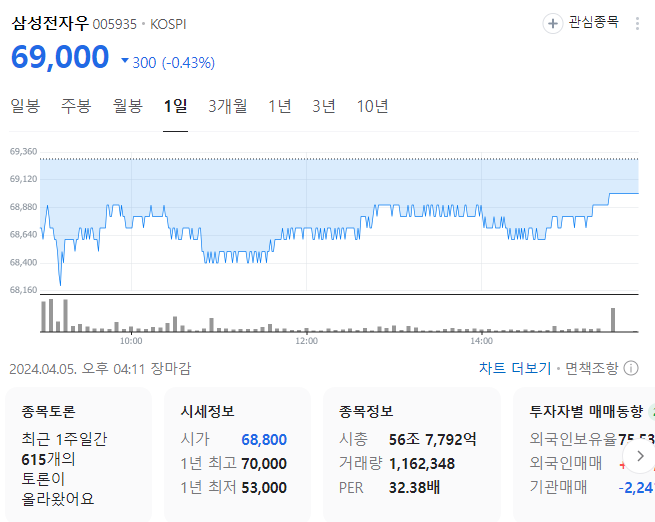Click the price line's lowest dip point

[60, 284]
